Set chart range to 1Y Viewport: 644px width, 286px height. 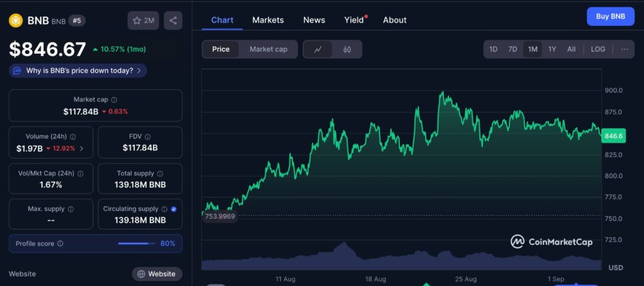pyautogui.click(x=552, y=49)
